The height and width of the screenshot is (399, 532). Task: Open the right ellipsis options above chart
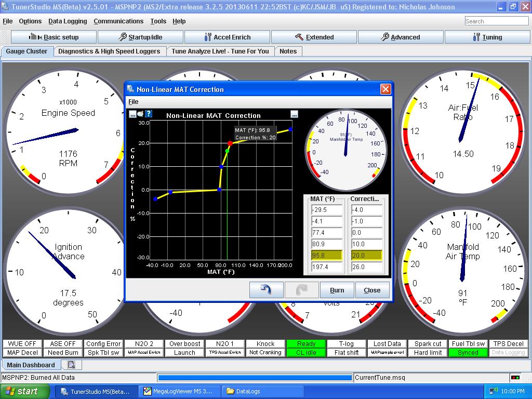click(294, 114)
